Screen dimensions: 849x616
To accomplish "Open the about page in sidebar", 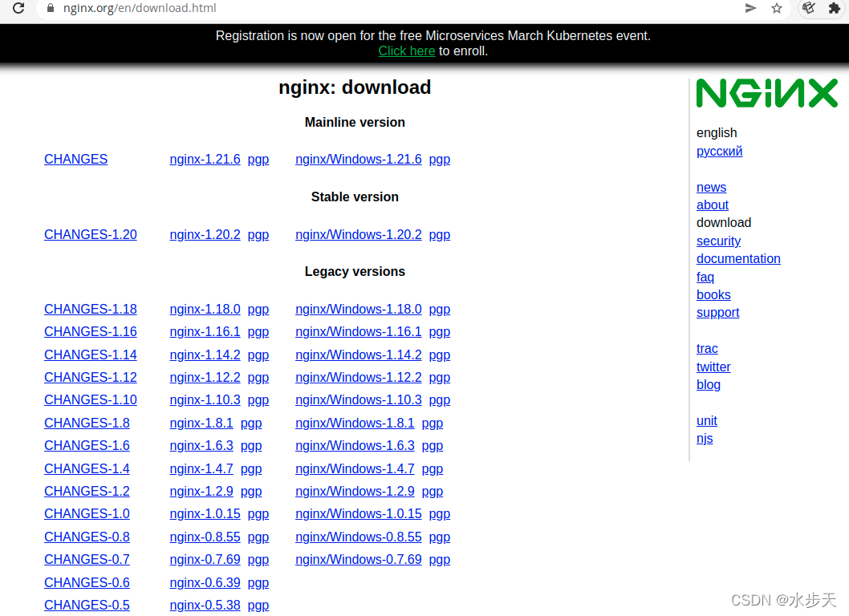I will coord(712,205).
